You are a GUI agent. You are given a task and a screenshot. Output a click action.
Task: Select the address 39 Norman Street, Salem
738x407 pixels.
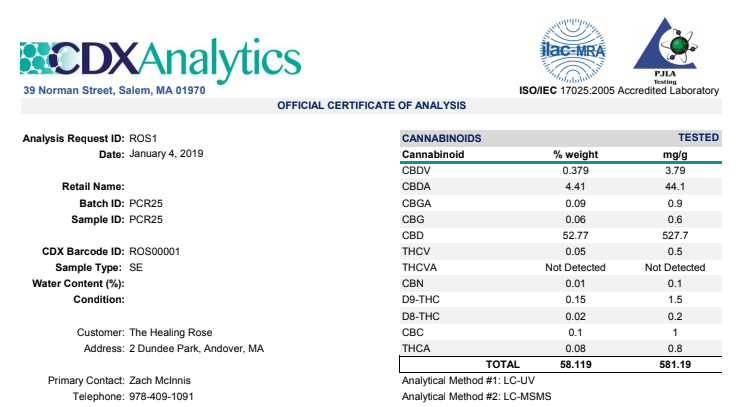coord(114,90)
